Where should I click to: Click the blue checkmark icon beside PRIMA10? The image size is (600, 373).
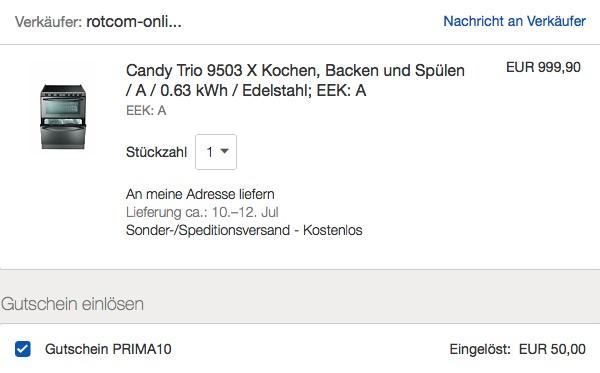pos(23,349)
